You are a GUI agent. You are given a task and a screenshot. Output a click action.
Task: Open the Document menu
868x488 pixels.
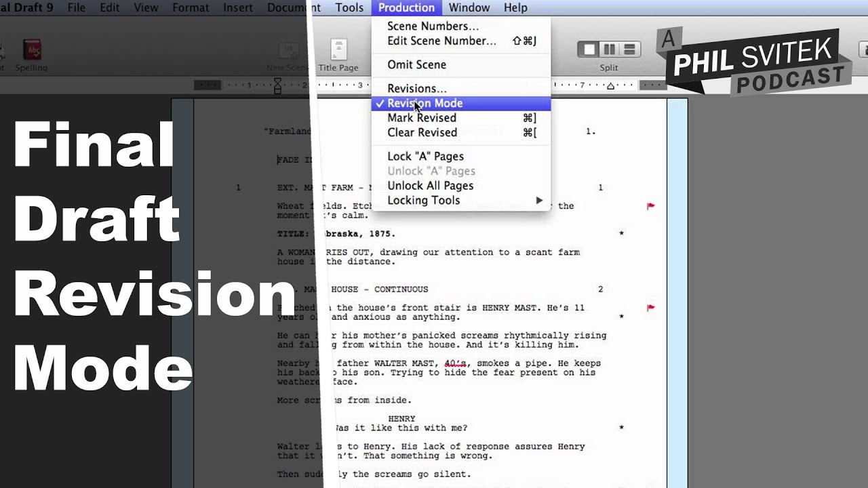(293, 7)
